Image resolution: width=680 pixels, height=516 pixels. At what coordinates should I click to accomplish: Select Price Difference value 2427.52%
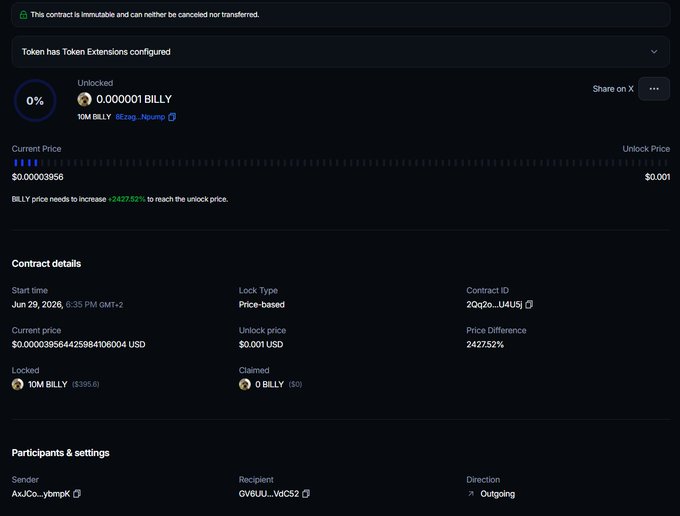485,344
